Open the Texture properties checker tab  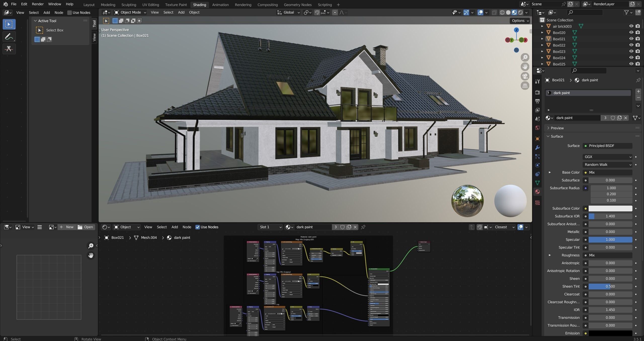[538, 203]
